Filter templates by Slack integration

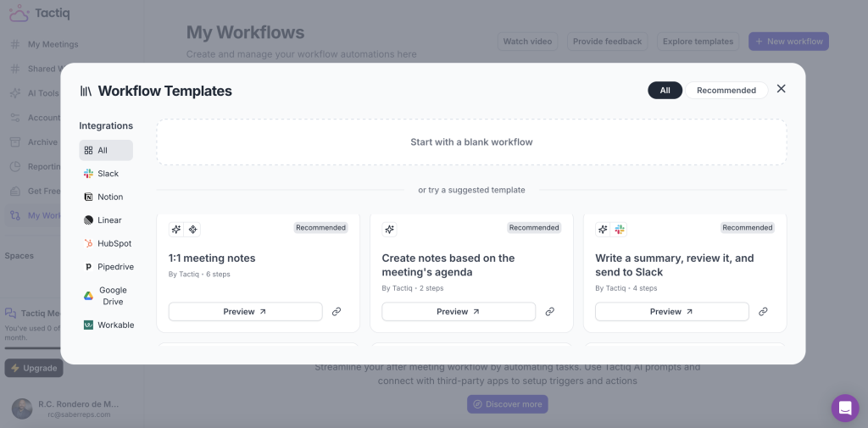click(x=107, y=174)
